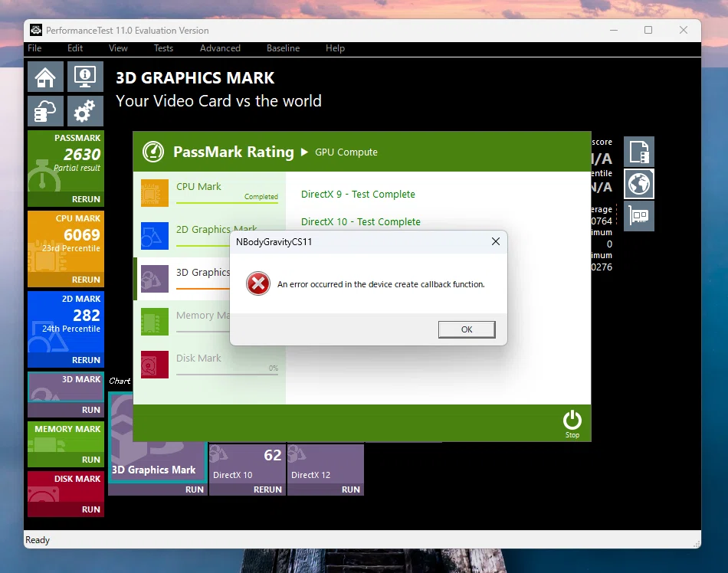
Task: Open the world globe comparison icon
Action: pyautogui.click(x=639, y=184)
